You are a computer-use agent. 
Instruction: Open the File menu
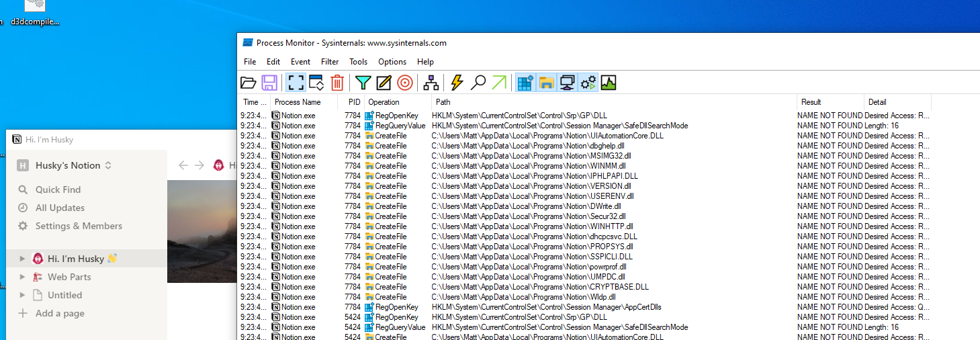[250, 61]
